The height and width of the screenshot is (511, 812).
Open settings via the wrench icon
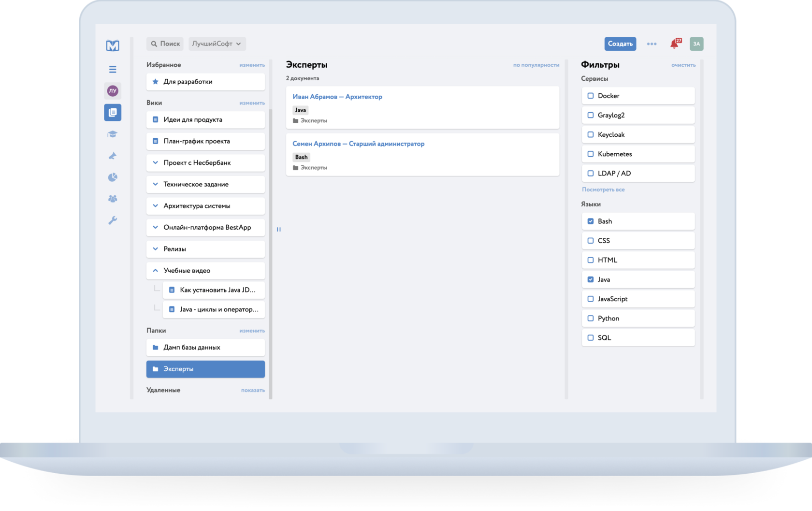[x=112, y=220]
